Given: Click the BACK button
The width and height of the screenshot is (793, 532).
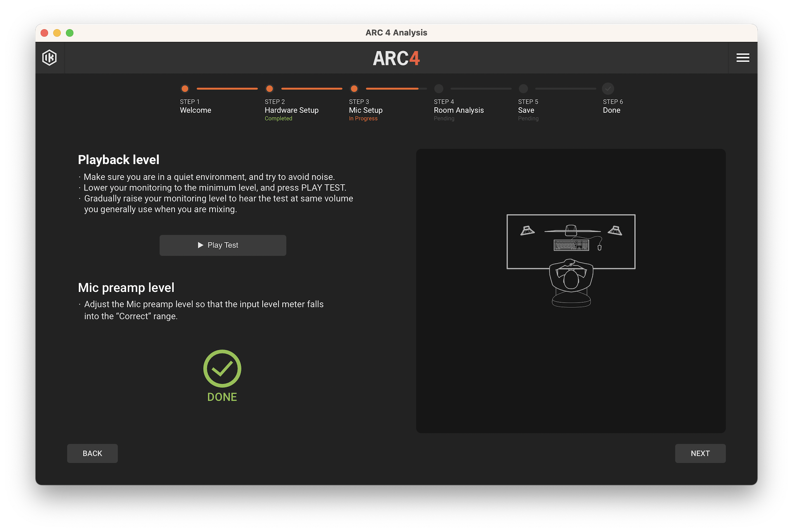Looking at the screenshot, I should tap(92, 453).
